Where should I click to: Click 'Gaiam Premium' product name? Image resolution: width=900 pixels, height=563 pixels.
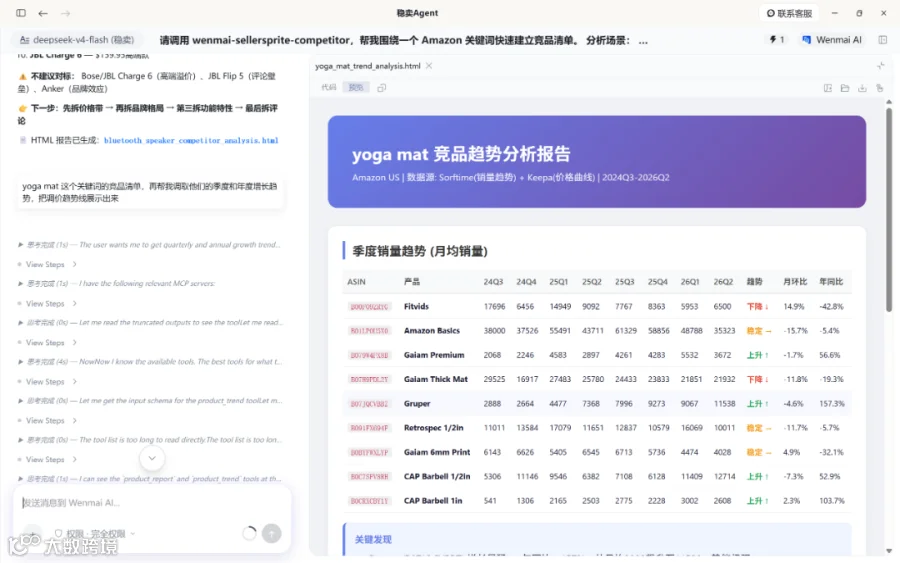(x=434, y=355)
